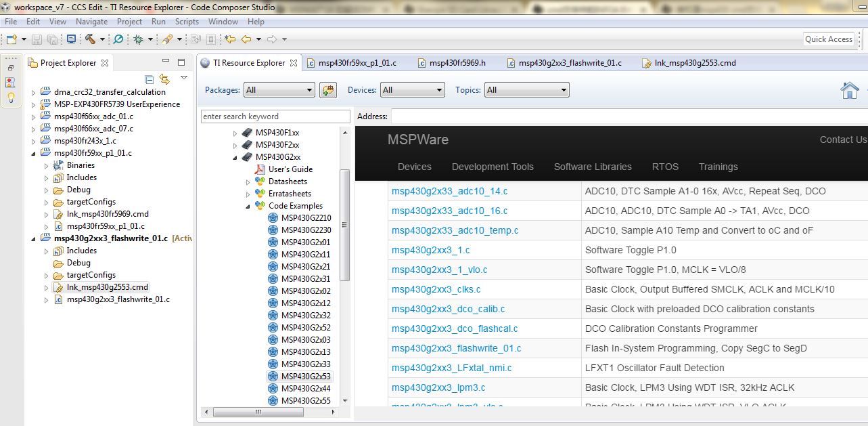This screenshot has width=868, height=426.
Task: Click the Address input field
Action: [x=629, y=116]
